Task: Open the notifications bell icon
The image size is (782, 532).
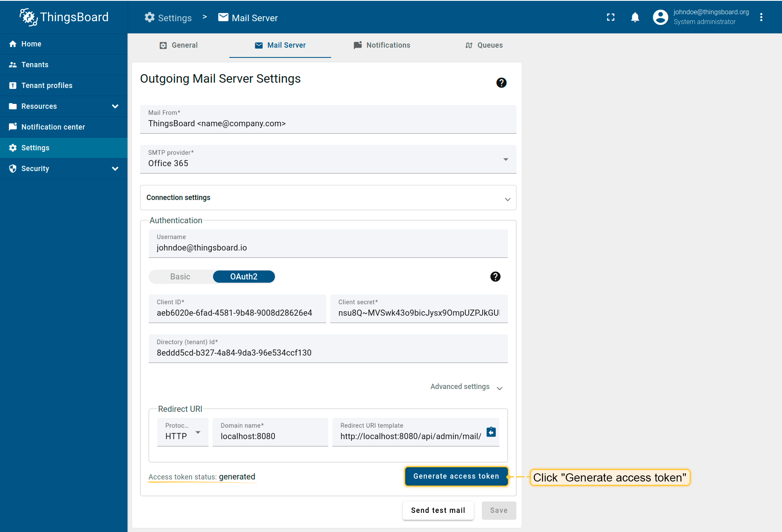Action: (635, 17)
